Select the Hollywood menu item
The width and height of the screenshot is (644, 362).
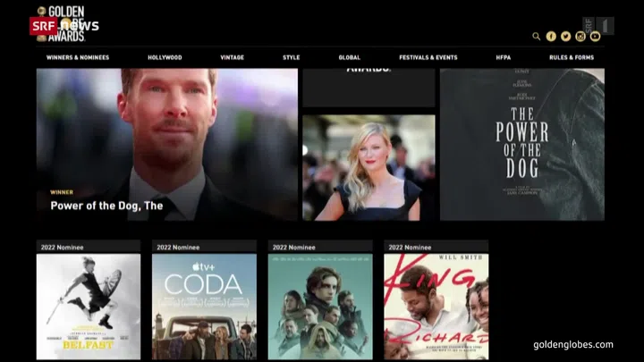click(165, 57)
